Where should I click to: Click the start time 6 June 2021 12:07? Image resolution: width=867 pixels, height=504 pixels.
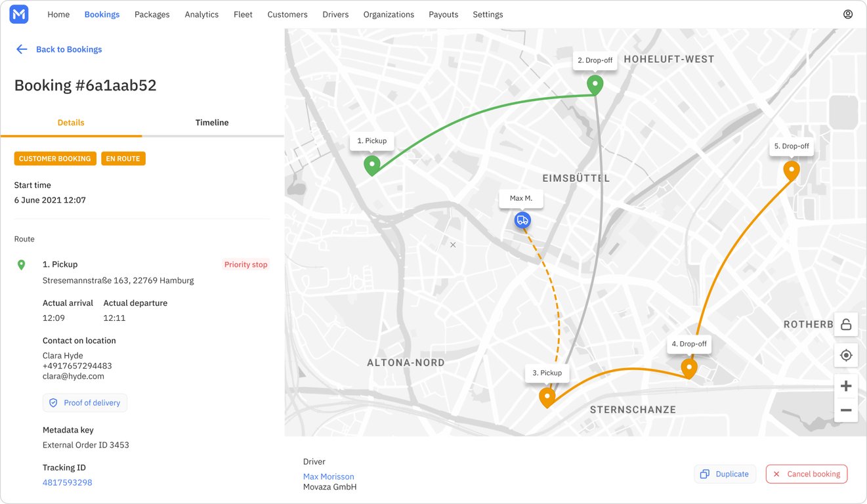tap(50, 200)
